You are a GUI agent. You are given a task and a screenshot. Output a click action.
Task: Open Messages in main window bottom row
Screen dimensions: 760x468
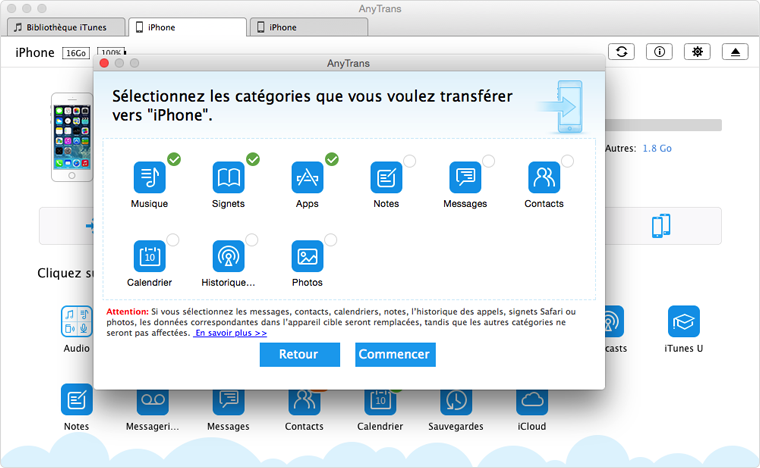(x=228, y=402)
